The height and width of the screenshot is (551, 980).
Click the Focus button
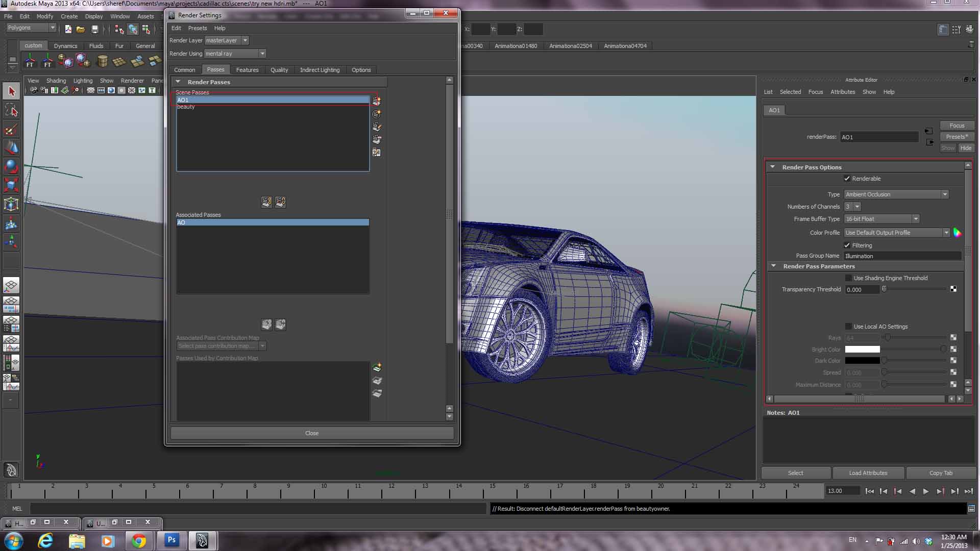(x=957, y=126)
